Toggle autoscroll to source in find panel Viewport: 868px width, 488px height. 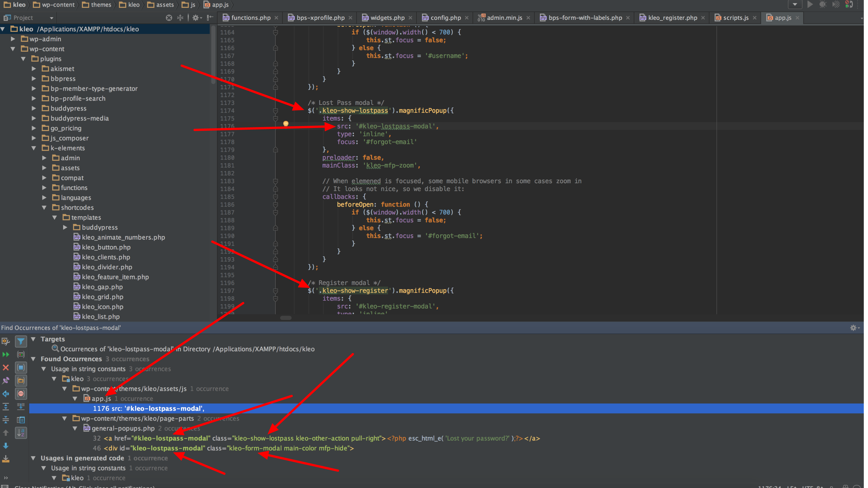[x=21, y=407]
